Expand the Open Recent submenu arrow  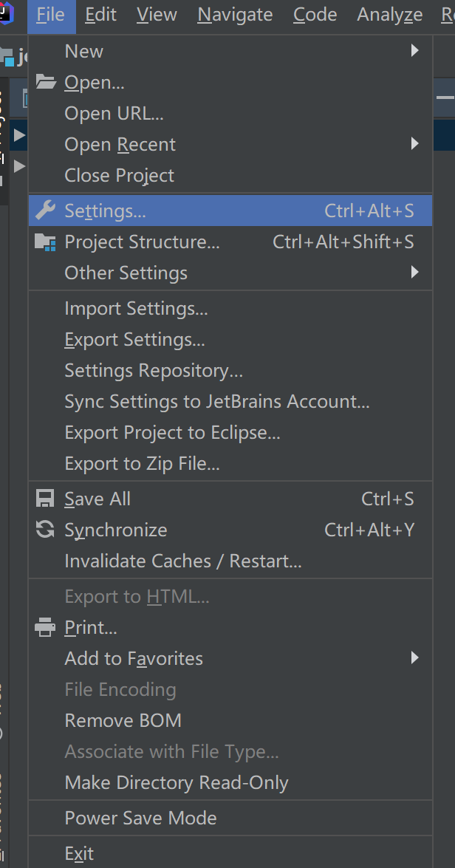click(x=415, y=144)
